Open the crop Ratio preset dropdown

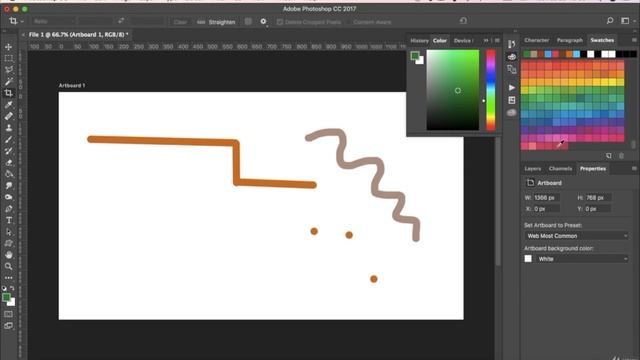pos(53,21)
